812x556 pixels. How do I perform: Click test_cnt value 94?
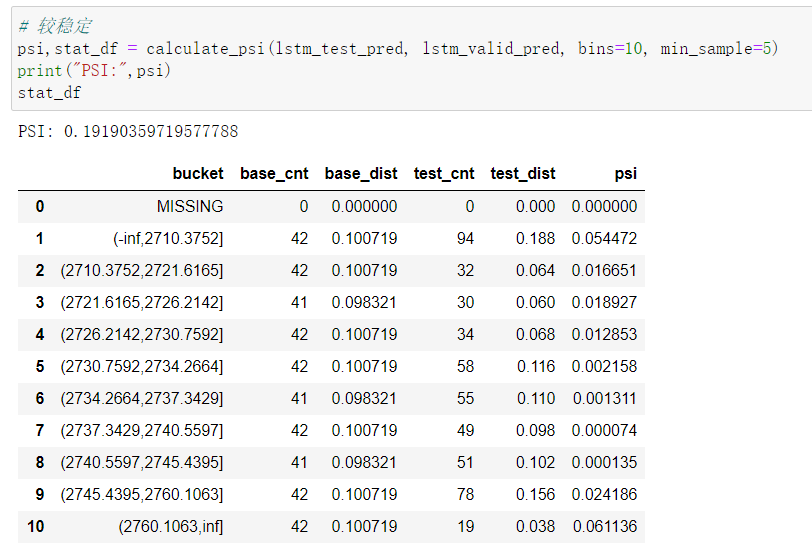tap(465, 239)
